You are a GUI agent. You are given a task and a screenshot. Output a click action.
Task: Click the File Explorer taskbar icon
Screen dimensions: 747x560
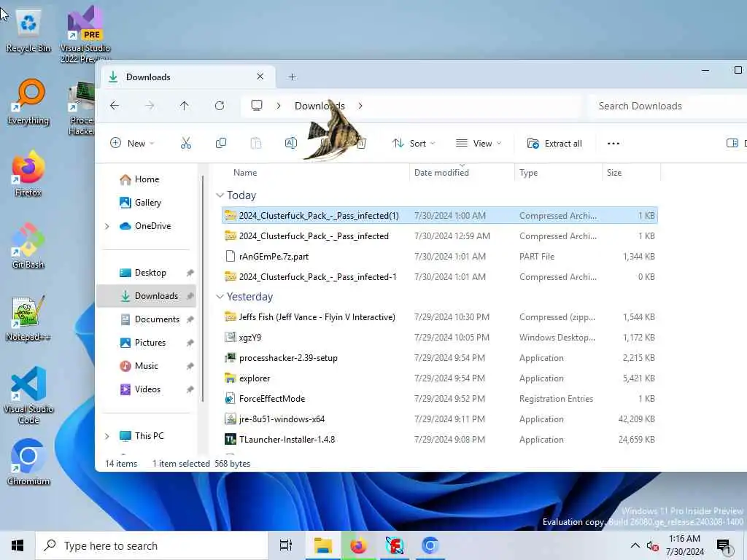[x=323, y=545]
